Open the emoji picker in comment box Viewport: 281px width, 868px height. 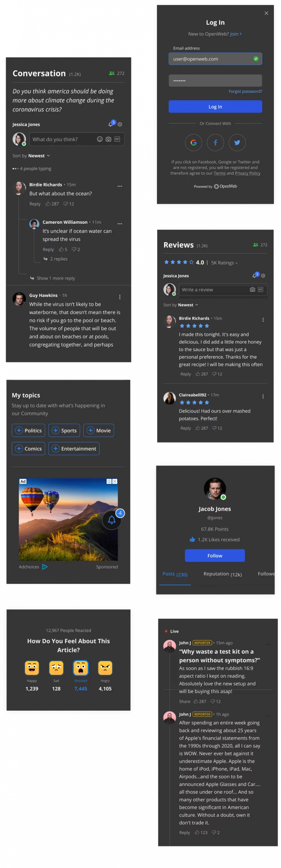(x=100, y=139)
